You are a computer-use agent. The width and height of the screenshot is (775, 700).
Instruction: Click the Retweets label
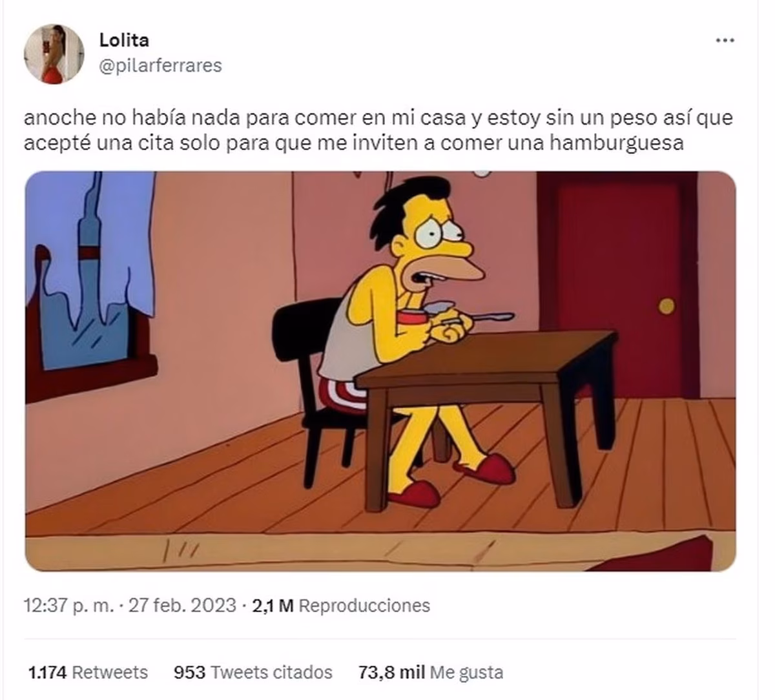coord(110,672)
